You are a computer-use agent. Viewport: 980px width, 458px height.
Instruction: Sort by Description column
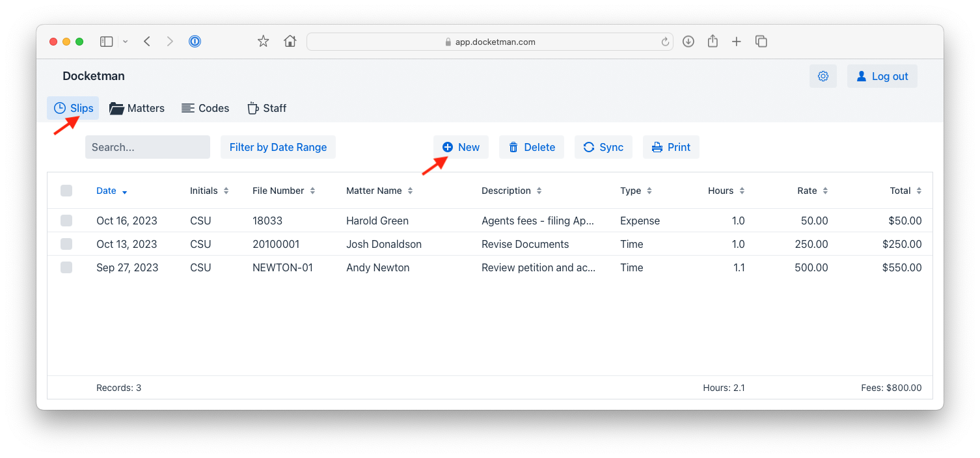(x=511, y=191)
